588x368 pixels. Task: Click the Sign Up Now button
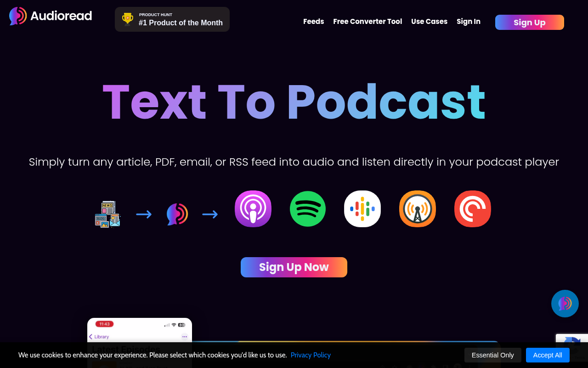tap(294, 267)
